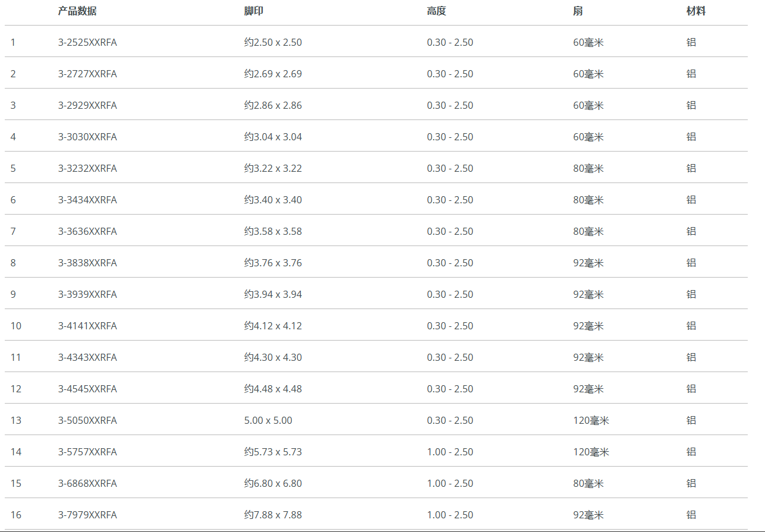The height and width of the screenshot is (532, 765).
Task: Open the 3-4343XXRFA product
Action: [87, 357]
